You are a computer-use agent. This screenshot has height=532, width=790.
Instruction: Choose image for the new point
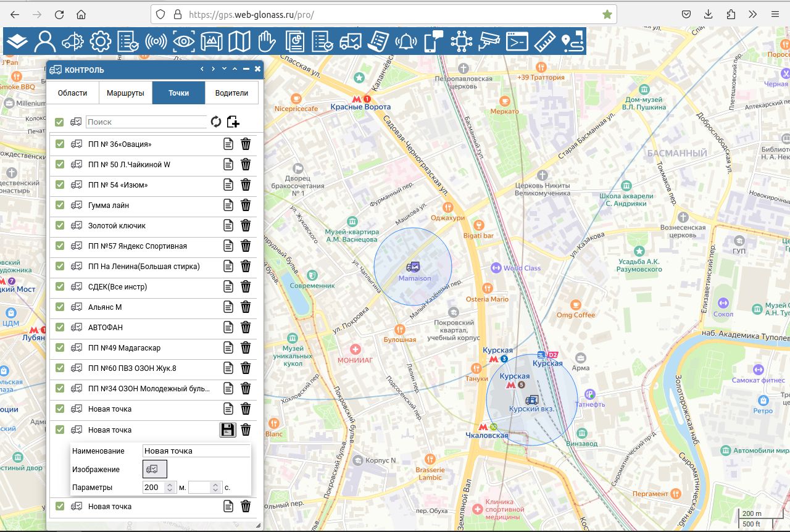pyautogui.click(x=155, y=470)
